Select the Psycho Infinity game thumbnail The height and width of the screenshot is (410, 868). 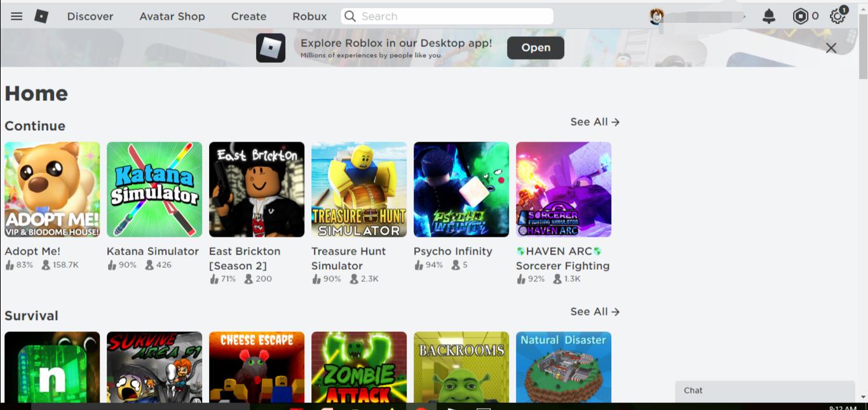(x=461, y=190)
